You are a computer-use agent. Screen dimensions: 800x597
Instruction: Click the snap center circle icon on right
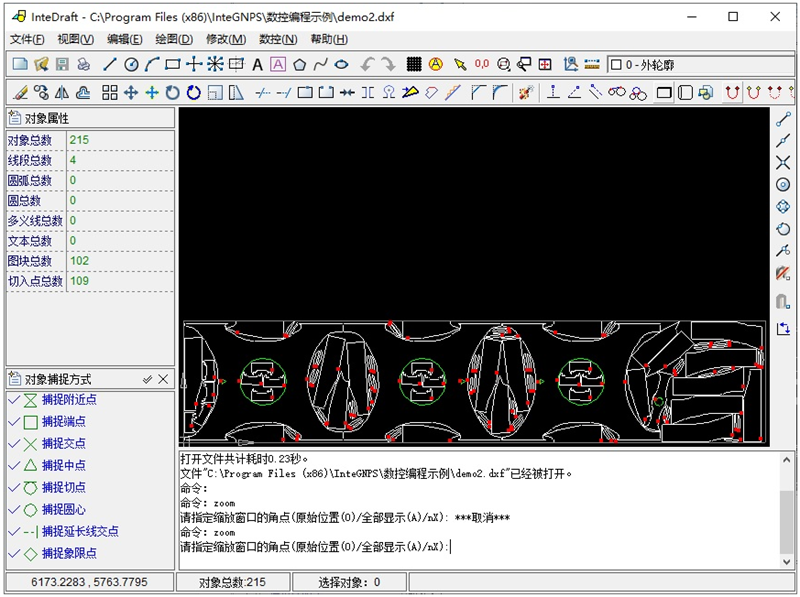(x=783, y=185)
